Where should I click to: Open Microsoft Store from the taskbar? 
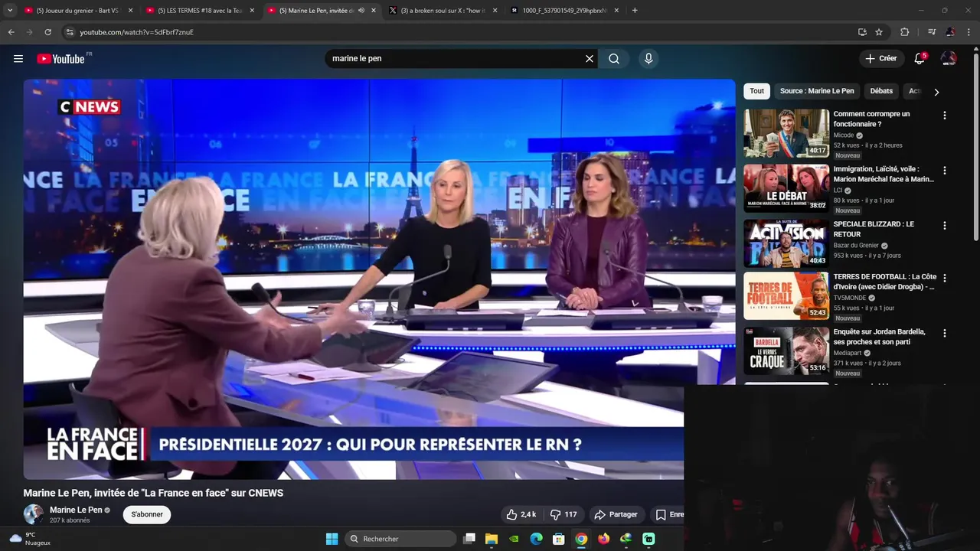click(559, 539)
